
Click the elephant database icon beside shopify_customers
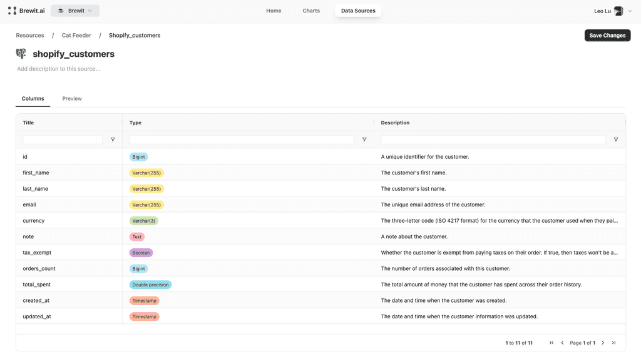pos(21,53)
